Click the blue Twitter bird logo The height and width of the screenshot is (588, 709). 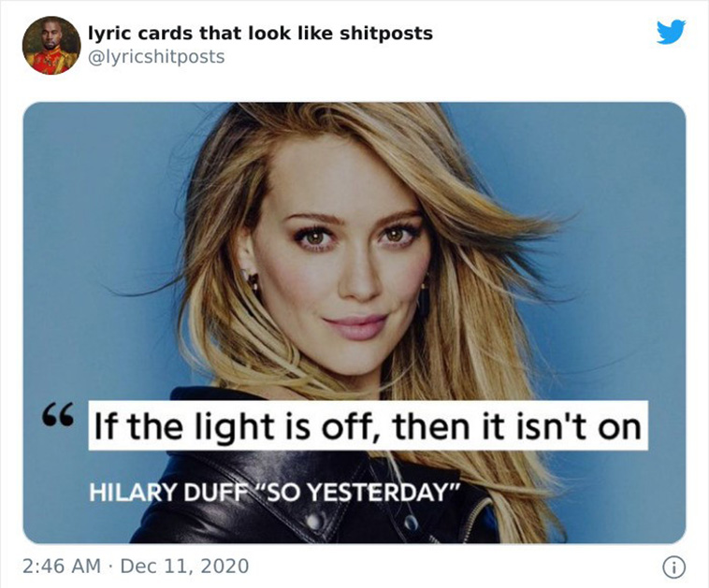[671, 32]
